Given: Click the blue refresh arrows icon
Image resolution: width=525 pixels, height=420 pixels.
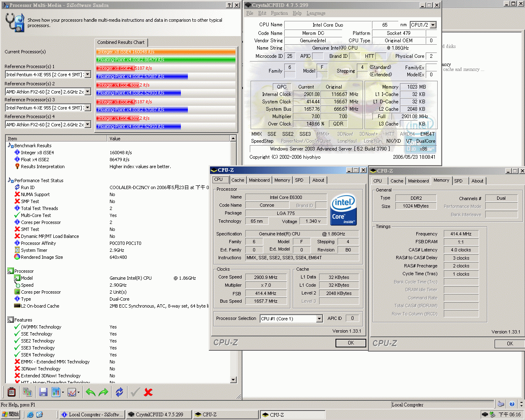Looking at the screenshot, I should (x=119, y=393).
